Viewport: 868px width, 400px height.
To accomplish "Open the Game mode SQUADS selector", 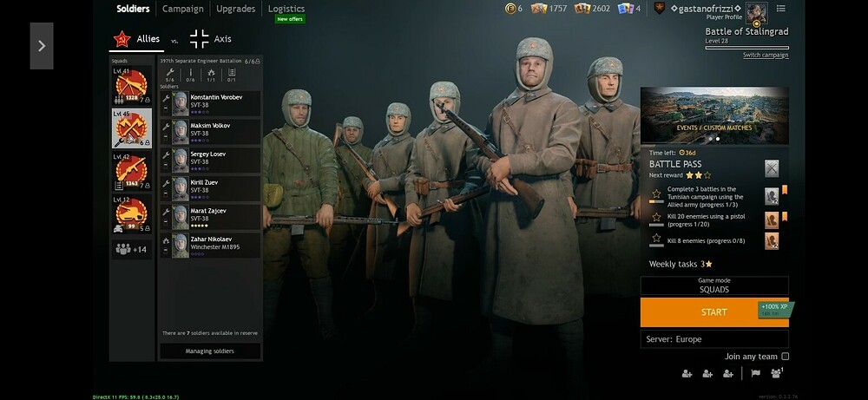I will pos(714,285).
